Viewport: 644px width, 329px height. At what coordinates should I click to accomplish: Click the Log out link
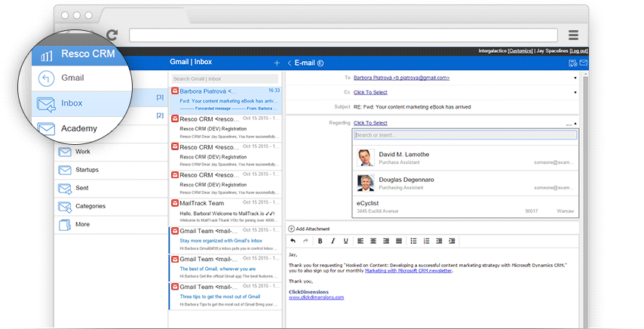coord(578,51)
